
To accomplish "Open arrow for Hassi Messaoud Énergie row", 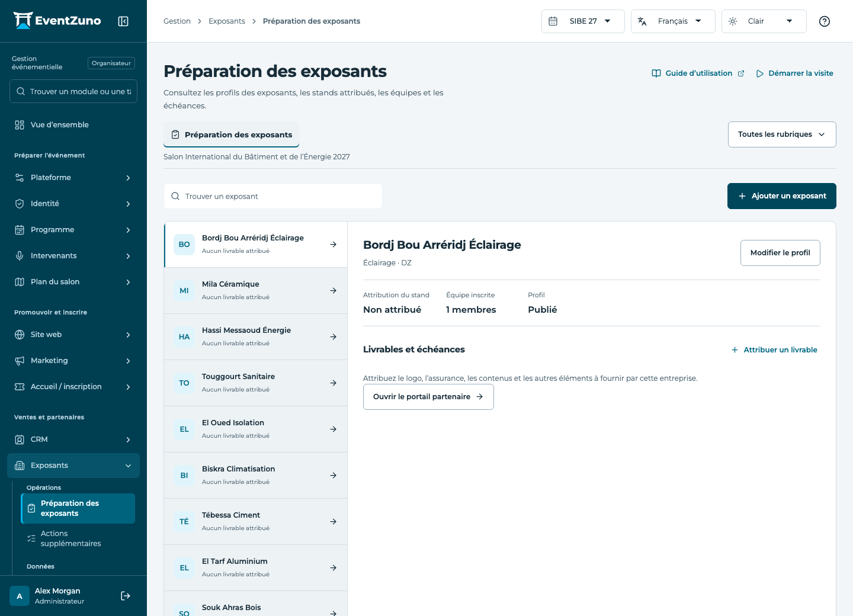I will (x=333, y=337).
